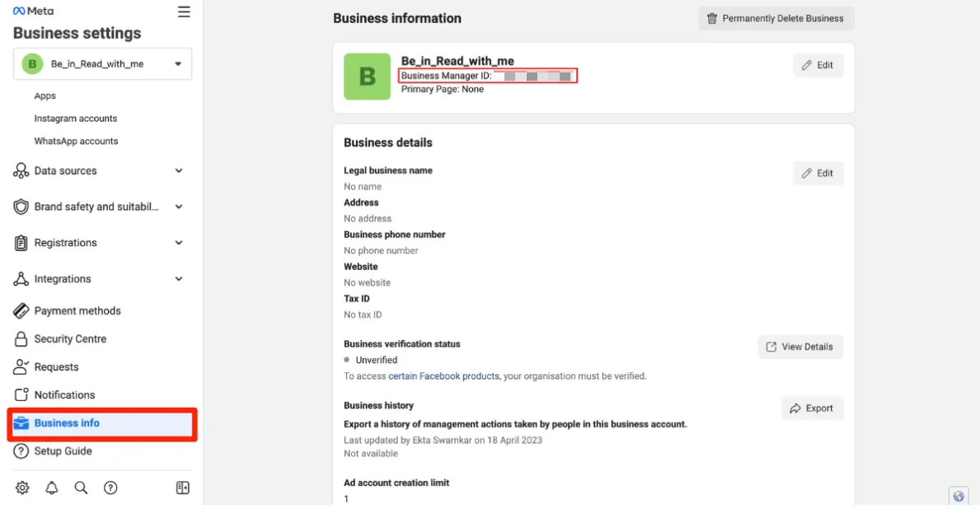This screenshot has height=509, width=980.
Task: Click the No tax ID value
Action: 363,314
